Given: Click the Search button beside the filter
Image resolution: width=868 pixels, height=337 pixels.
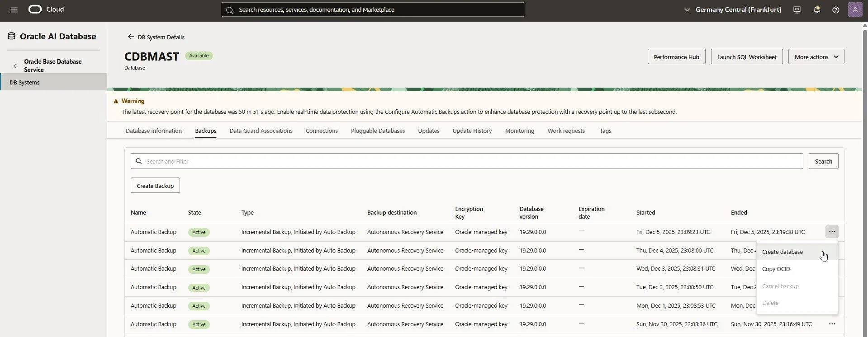Looking at the screenshot, I should (823, 161).
